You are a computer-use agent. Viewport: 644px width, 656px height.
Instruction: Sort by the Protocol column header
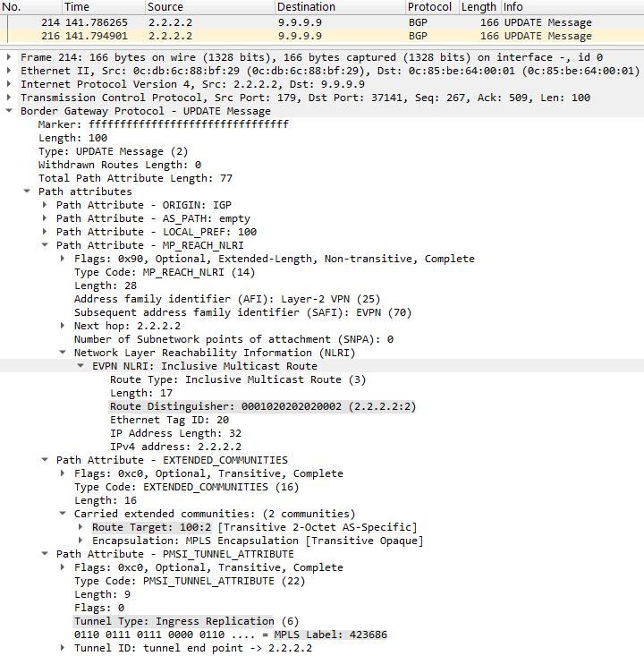click(x=432, y=7)
